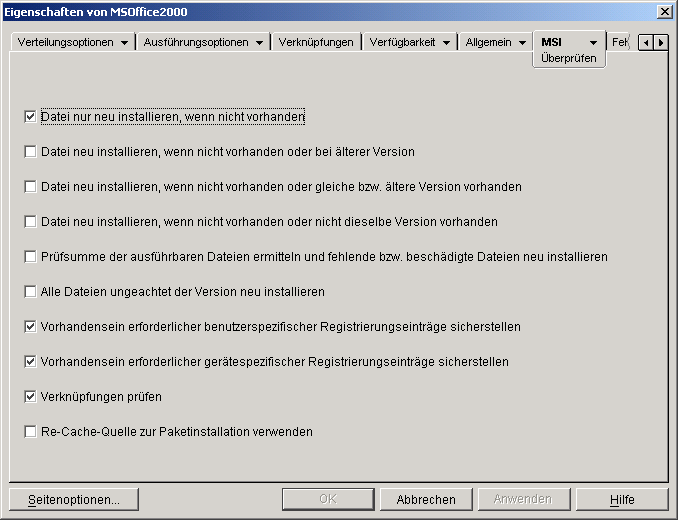
Task: Select the MSI tab label
Action: (x=551, y=42)
